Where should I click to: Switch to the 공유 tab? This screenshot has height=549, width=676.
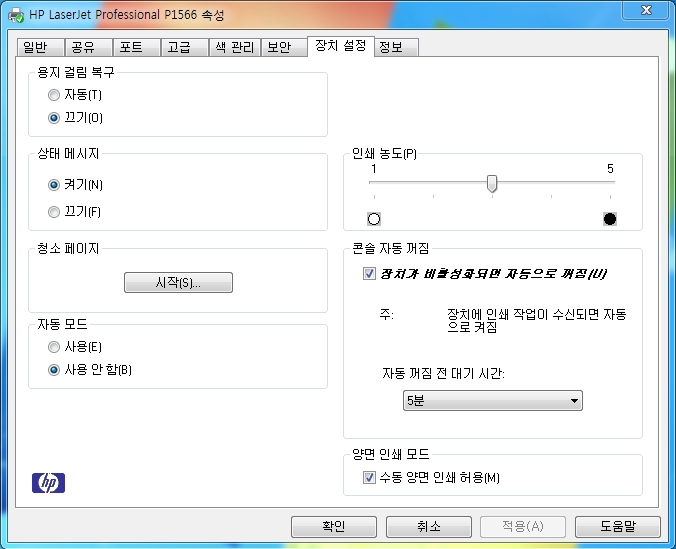(x=88, y=47)
